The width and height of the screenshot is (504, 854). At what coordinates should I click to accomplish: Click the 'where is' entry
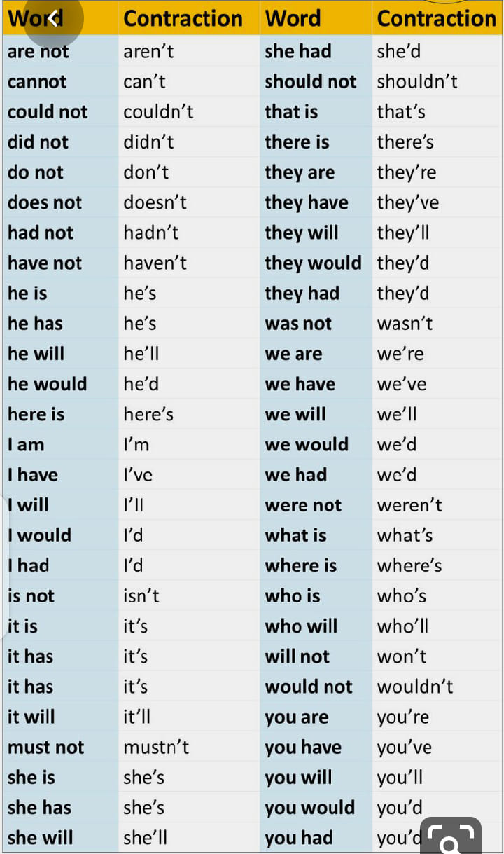tap(300, 566)
